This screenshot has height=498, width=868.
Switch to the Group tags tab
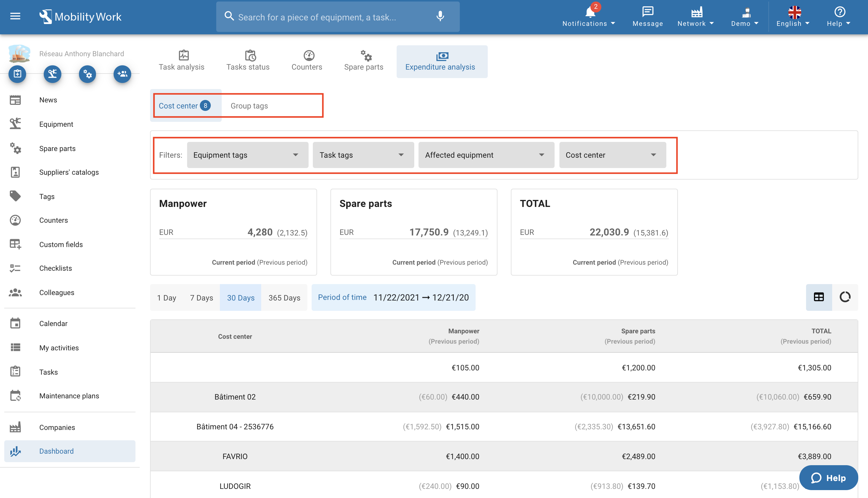pyautogui.click(x=249, y=106)
